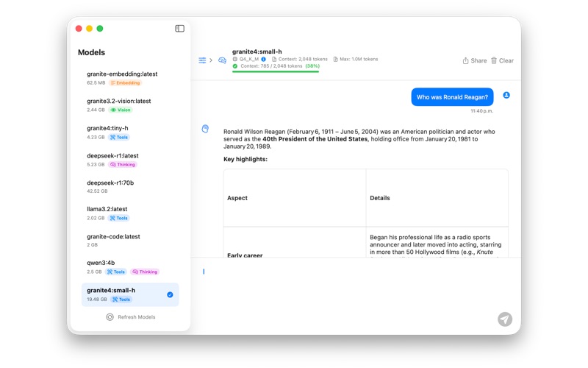
Task: Click the Embedding tag badge
Action: [x=125, y=83]
